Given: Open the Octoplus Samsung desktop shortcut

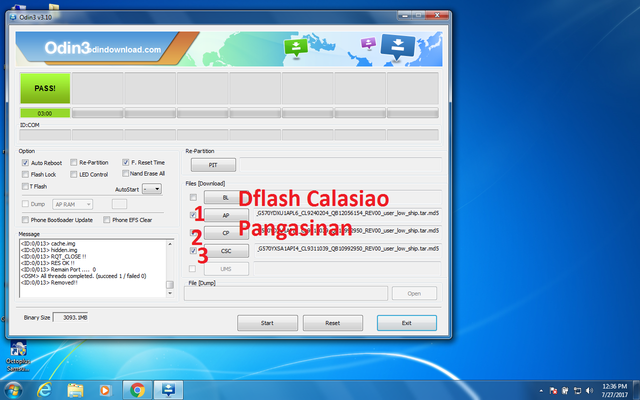Looking at the screenshot, I should (x=18, y=356).
